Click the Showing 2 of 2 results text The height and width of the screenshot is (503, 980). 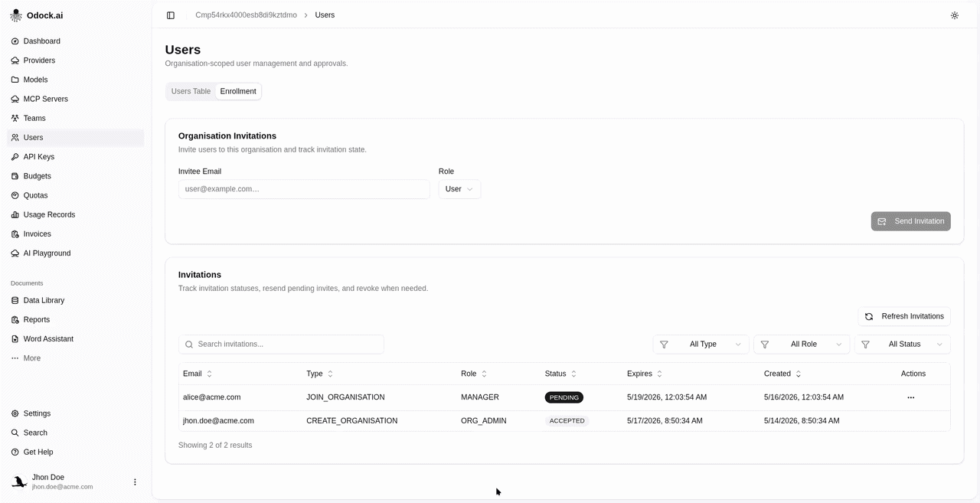click(215, 446)
